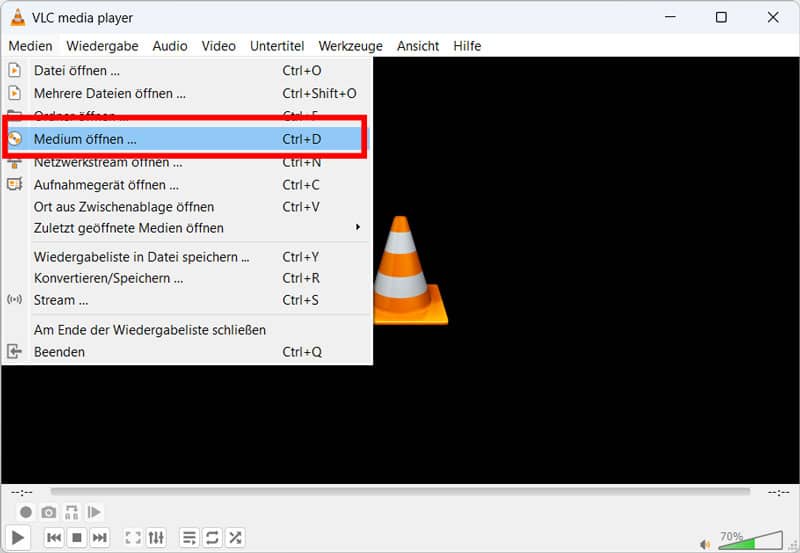Choose Beenden to quit VLC

[x=187, y=352]
